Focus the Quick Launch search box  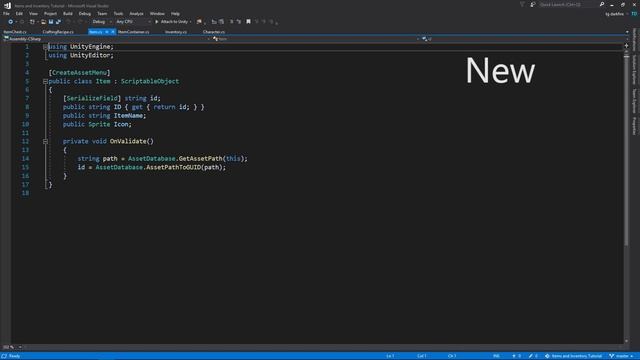[568, 4]
